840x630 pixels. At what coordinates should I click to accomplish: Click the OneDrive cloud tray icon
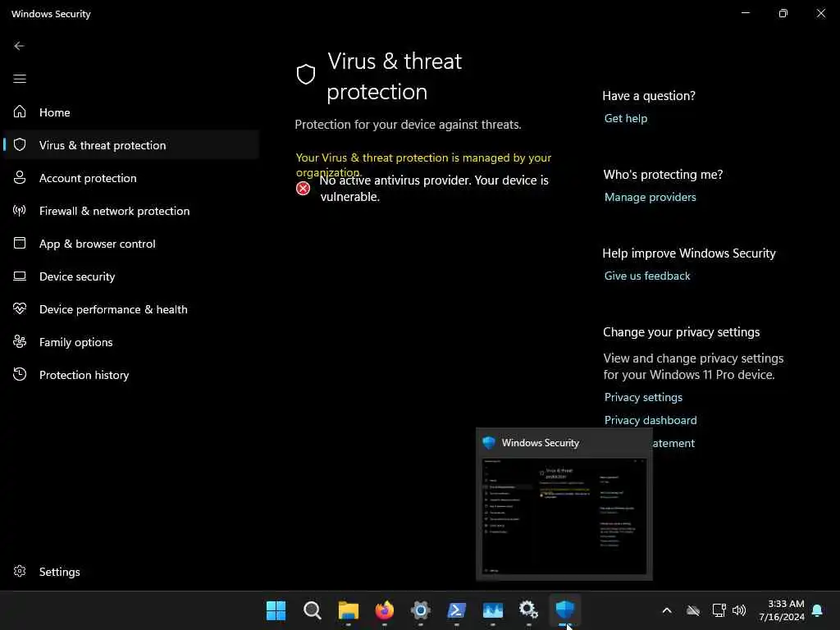[693, 610]
